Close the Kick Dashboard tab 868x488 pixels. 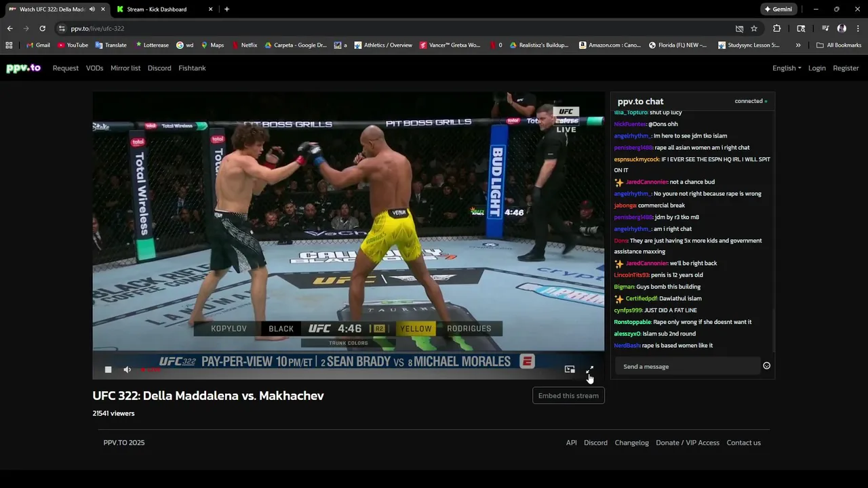tap(210, 9)
